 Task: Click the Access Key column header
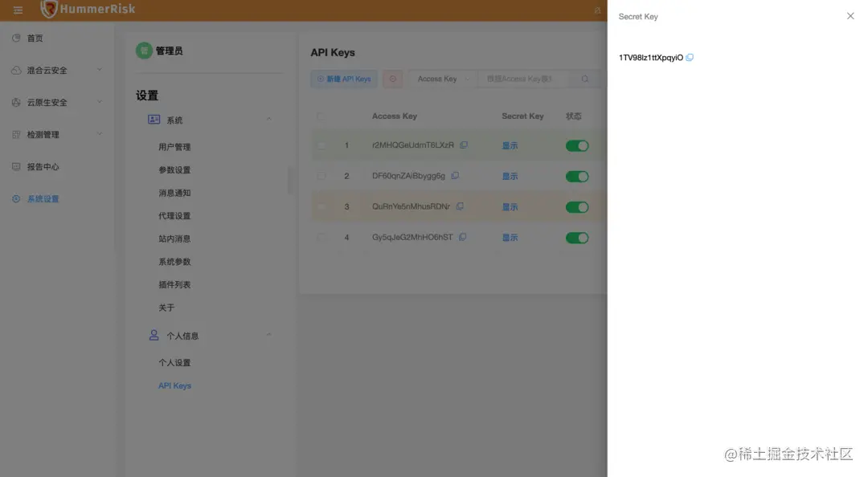click(x=394, y=116)
